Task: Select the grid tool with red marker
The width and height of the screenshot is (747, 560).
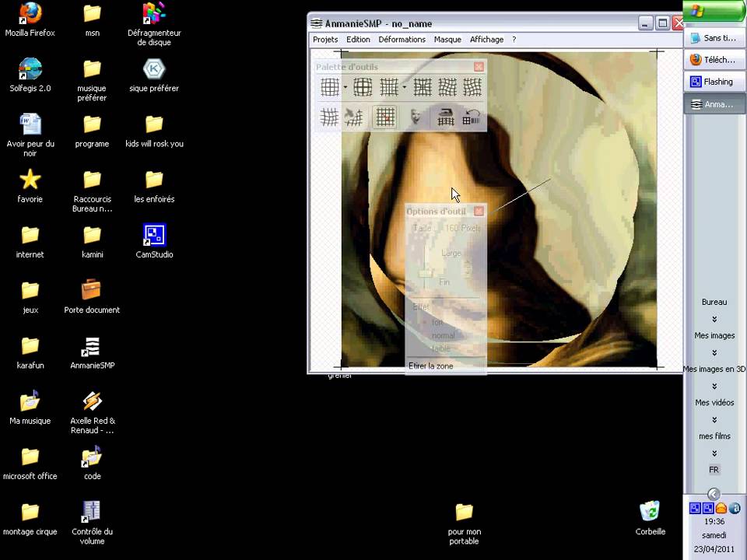Action: pos(384,117)
